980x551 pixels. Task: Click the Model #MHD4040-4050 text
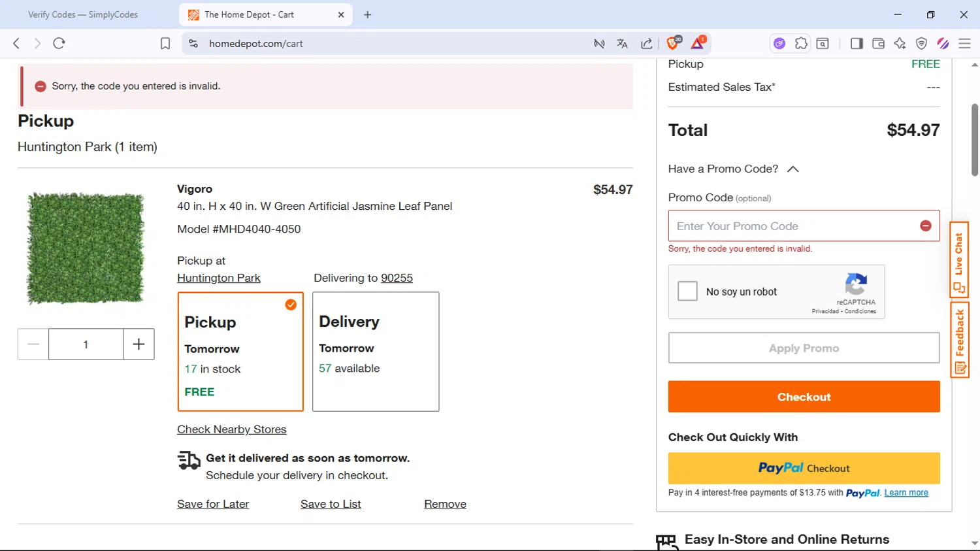(x=239, y=229)
